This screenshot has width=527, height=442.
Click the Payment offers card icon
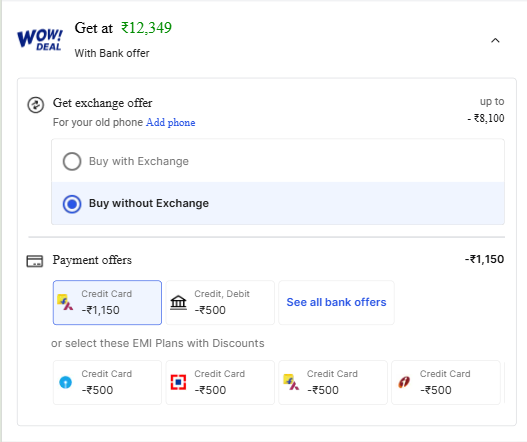[35, 261]
